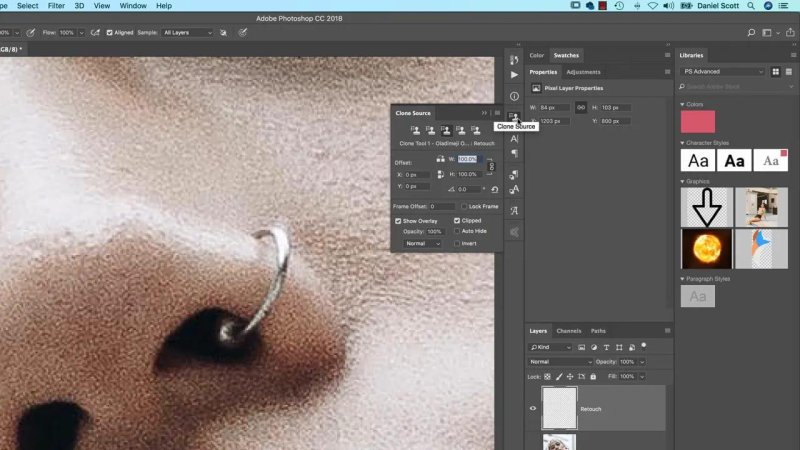The width and height of the screenshot is (800, 450).
Task: Open overlay blend mode Normal dropdown
Action: coord(422,243)
